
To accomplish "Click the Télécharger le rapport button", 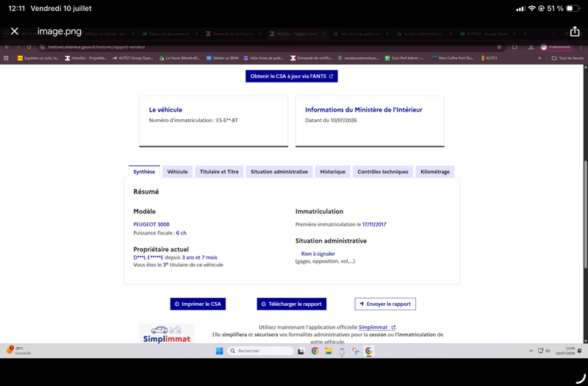I will [x=291, y=304].
